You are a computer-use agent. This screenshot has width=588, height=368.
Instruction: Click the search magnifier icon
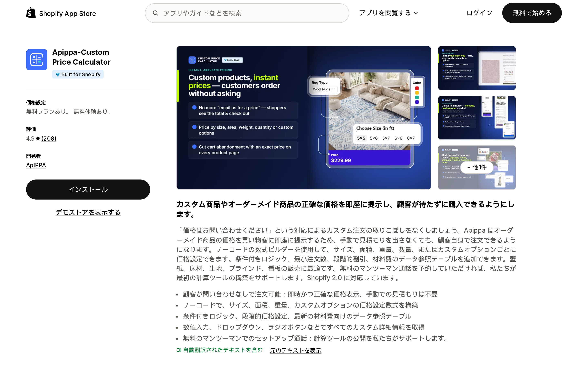pyautogui.click(x=156, y=13)
